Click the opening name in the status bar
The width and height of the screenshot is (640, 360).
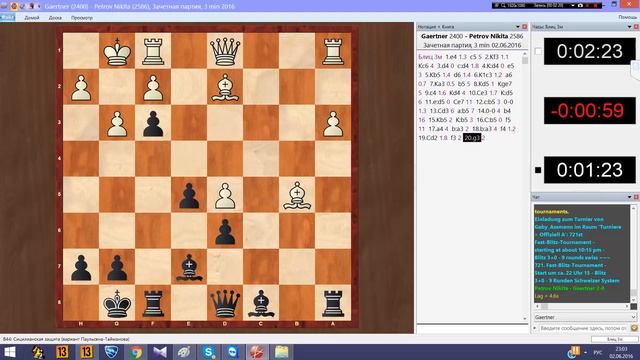click(x=66, y=339)
